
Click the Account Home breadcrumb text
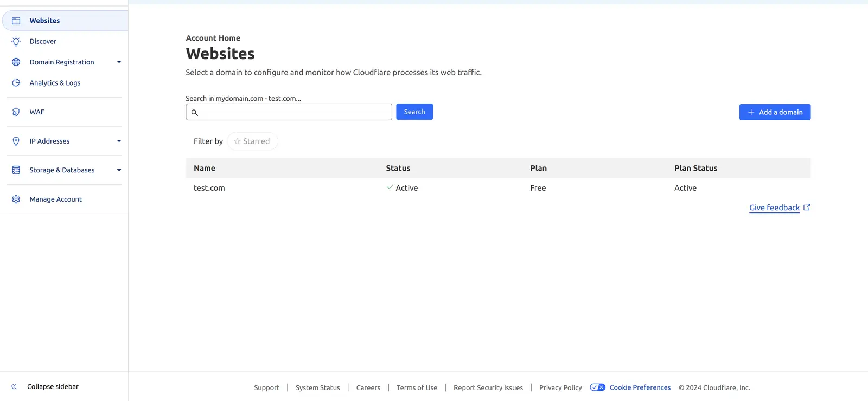tap(213, 38)
